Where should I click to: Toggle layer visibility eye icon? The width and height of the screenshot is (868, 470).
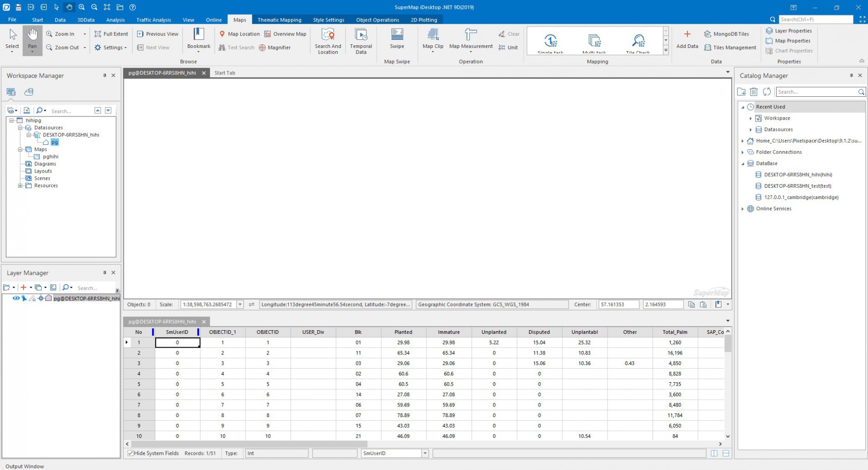16,298
